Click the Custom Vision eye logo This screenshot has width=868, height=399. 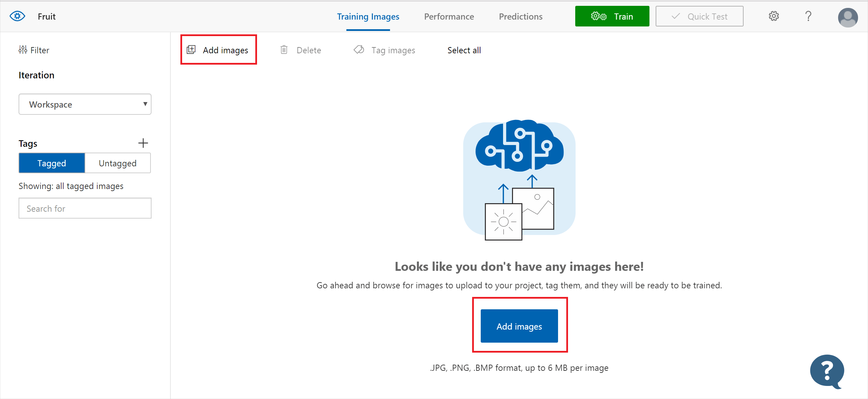point(16,16)
